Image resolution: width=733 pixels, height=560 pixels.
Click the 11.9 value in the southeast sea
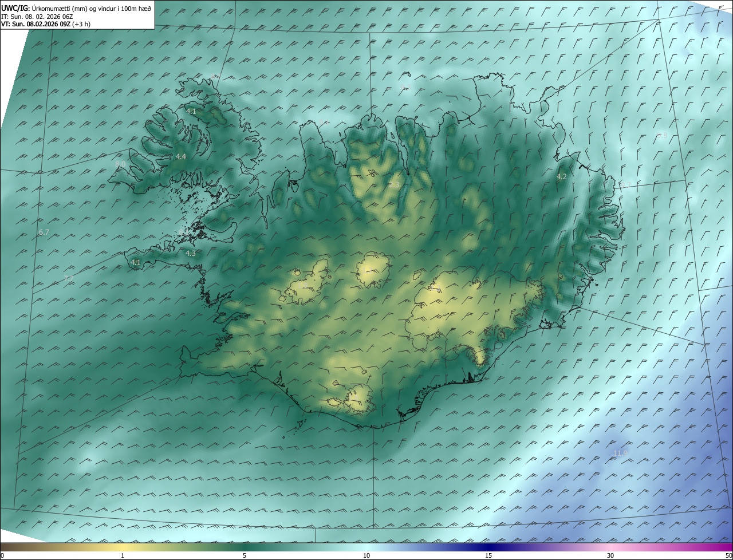click(x=621, y=453)
